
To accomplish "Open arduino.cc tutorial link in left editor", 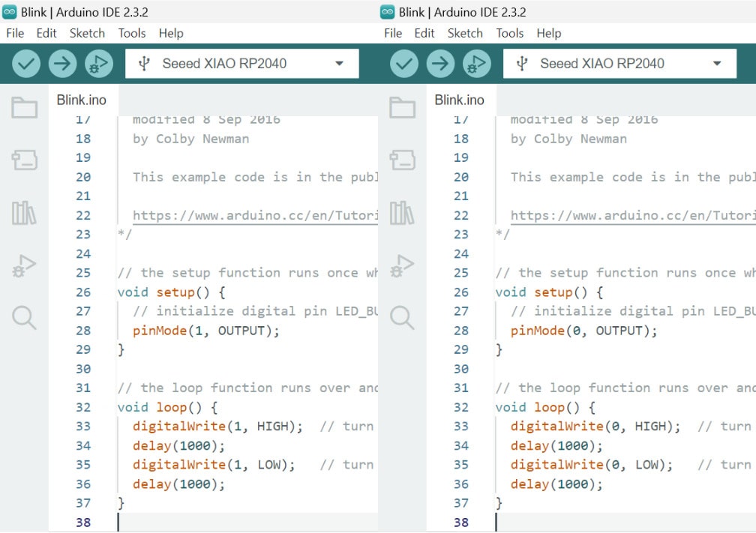I will click(256, 215).
